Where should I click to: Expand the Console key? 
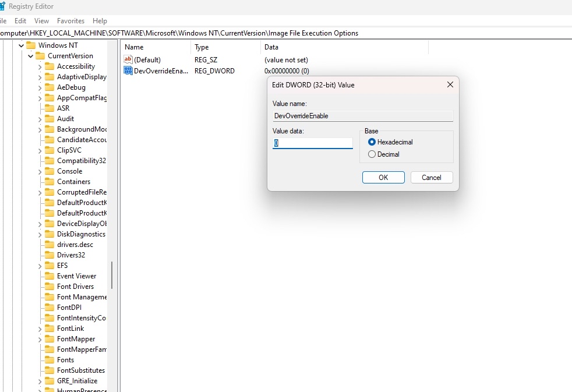coord(40,172)
